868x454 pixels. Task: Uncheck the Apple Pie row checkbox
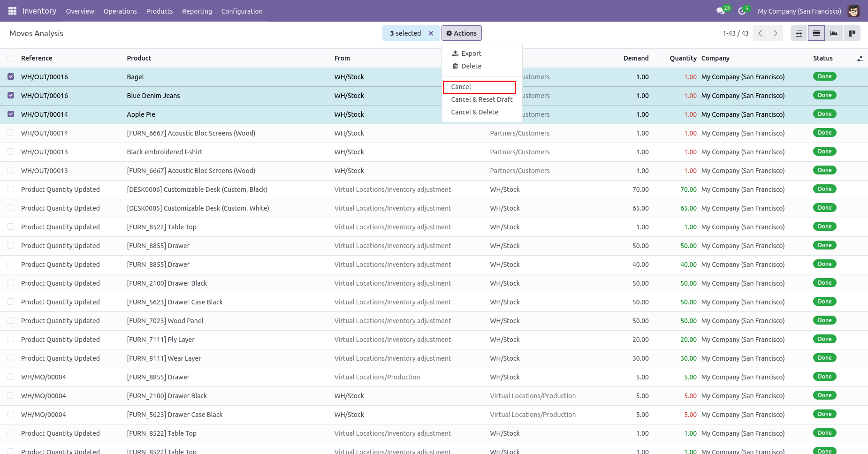tap(11, 114)
